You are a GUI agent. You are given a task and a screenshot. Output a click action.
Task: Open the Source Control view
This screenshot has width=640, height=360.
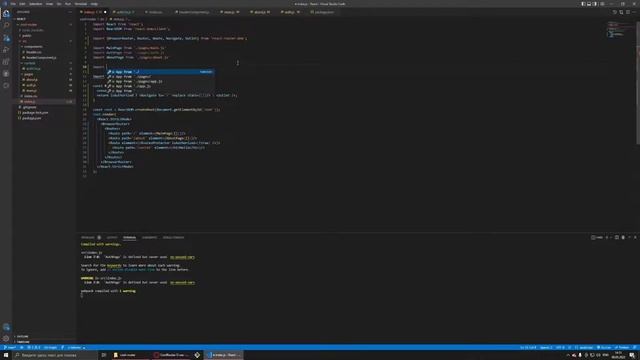pos(6,38)
